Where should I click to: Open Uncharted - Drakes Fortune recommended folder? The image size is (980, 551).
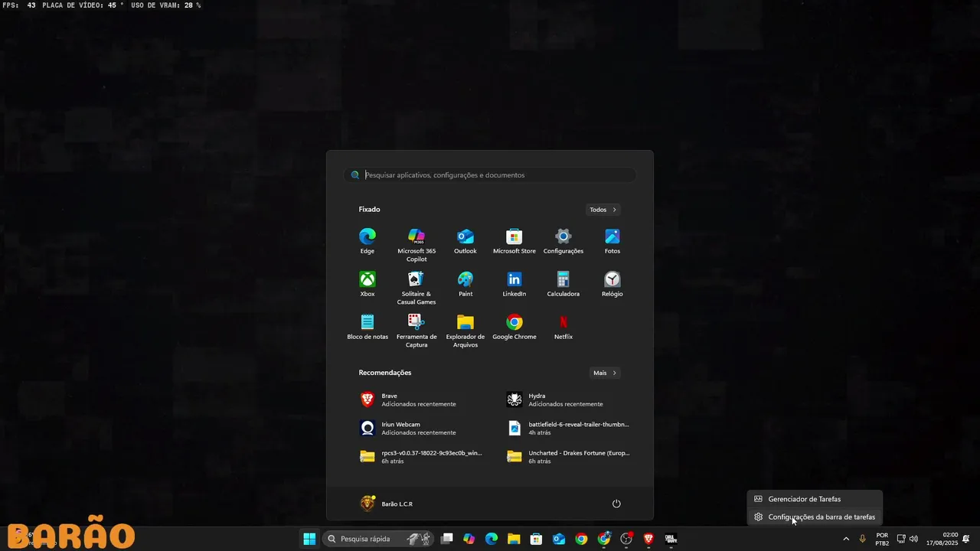(567, 457)
